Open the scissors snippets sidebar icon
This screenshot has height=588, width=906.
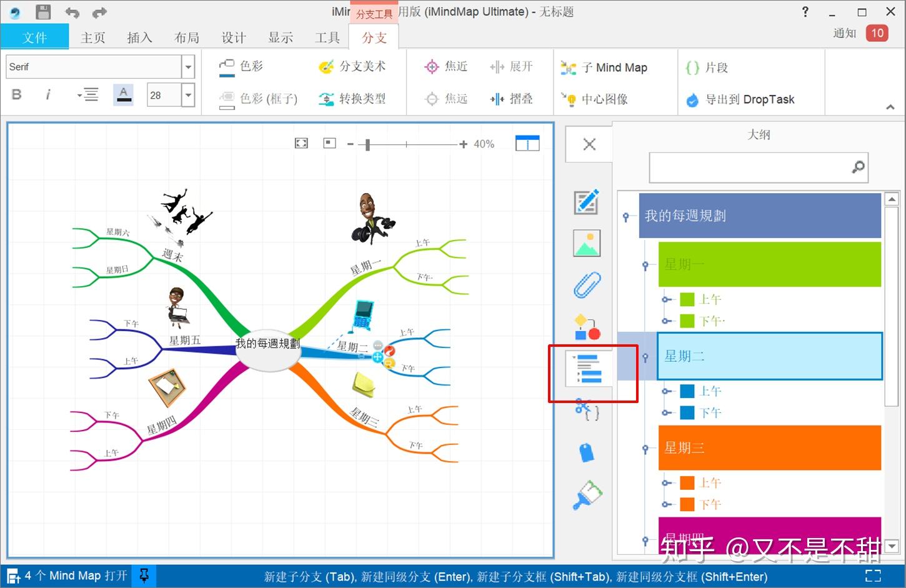587,409
